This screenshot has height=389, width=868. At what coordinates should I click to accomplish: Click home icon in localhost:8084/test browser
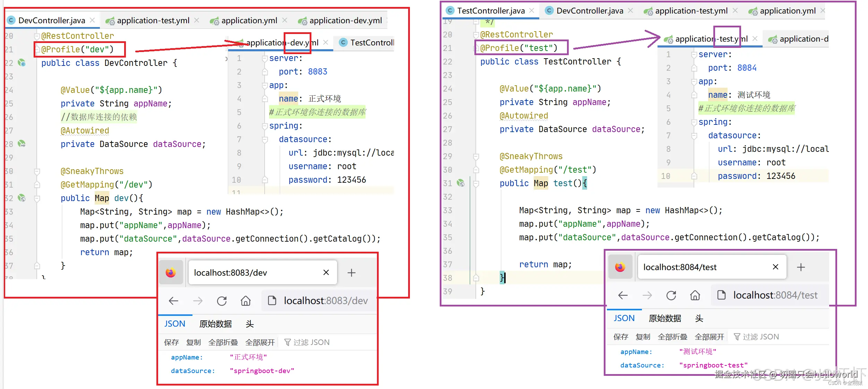click(x=695, y=295)
